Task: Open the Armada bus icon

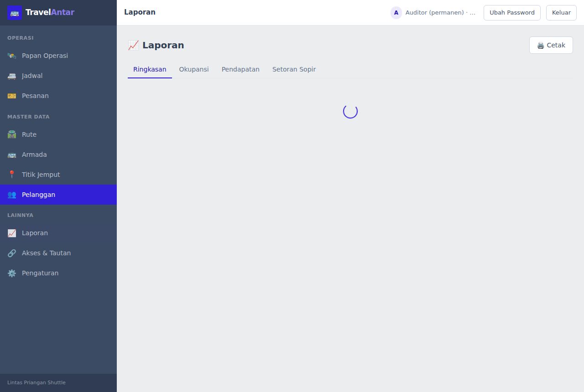Action: click(x=12, y=155)
